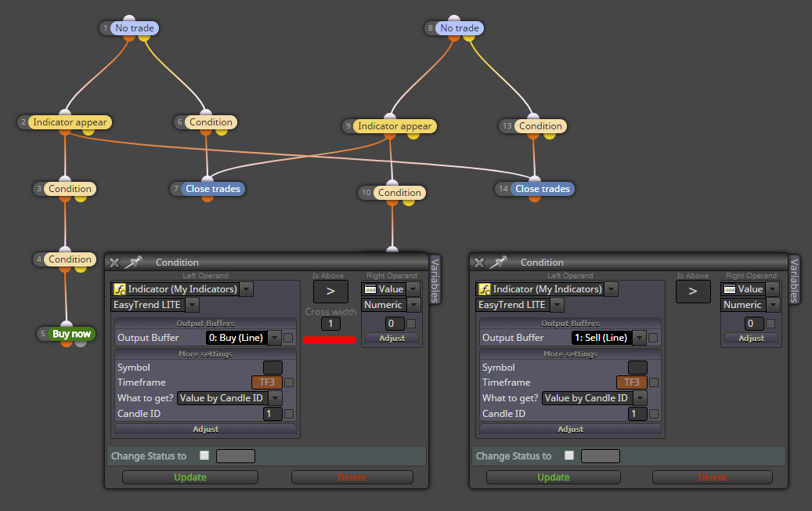
Task: Click right panel TF3 Timeframe field
Action: pyautogui.click(x=632, y=382)
